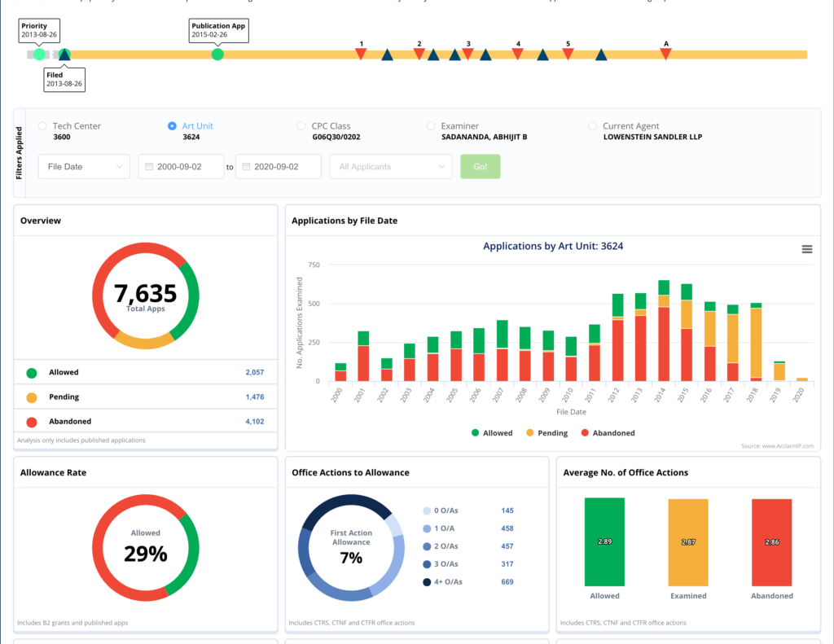The image size is (834, 644).
Task: Toggle Abandoned series in chart legend
Action: click(x=608, y=433)
